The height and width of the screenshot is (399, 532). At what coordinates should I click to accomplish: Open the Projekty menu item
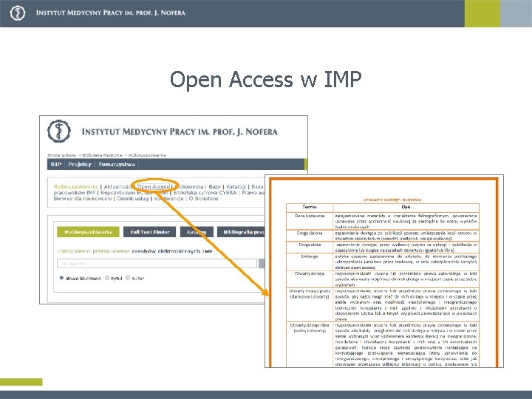pyautogui.click(x=80, y=164)
